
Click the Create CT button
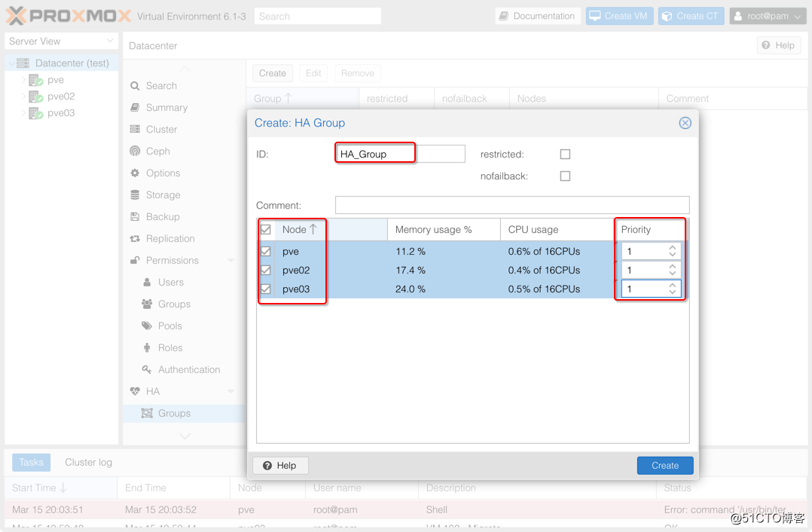(x=691, y=16)
